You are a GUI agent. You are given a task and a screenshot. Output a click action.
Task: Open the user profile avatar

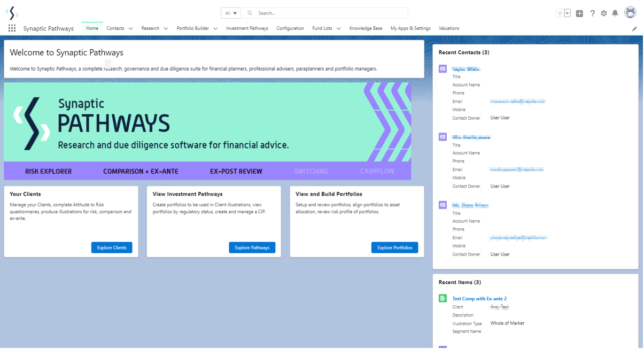(x=630, y=13)
